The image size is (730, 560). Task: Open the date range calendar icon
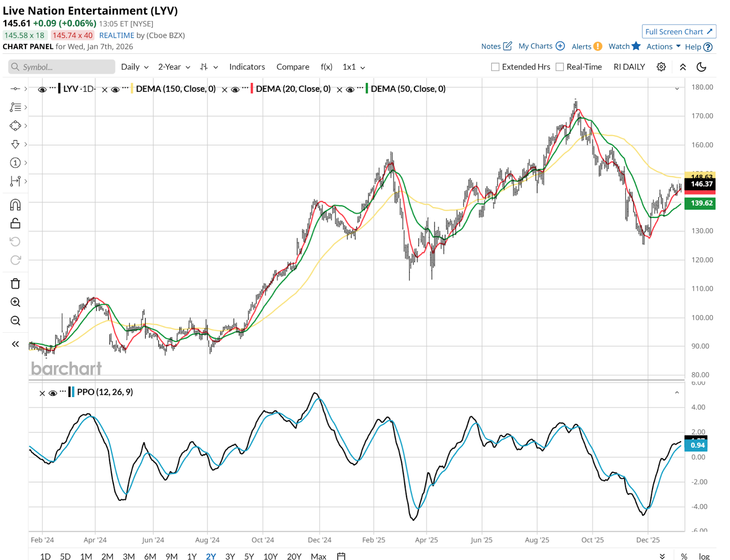click(x=341, y=556)
